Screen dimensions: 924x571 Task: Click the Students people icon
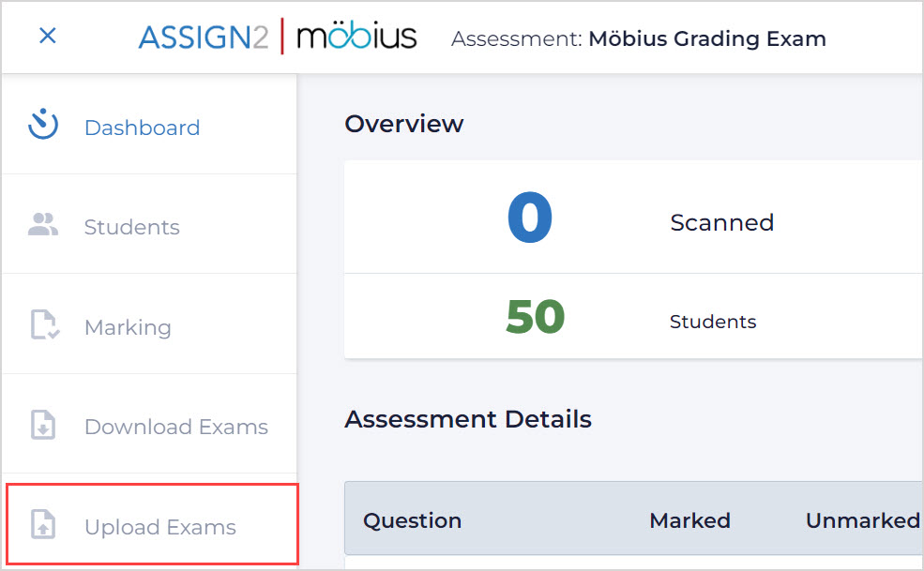[43, 225]
